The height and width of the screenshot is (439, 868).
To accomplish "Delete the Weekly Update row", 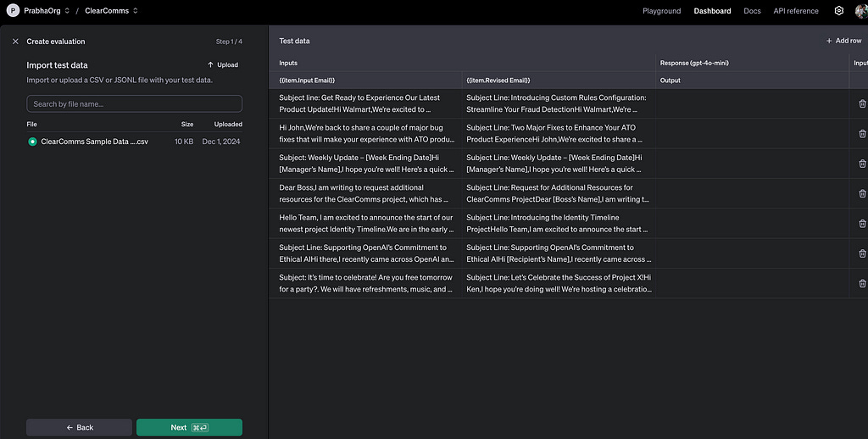I will 862,164.
